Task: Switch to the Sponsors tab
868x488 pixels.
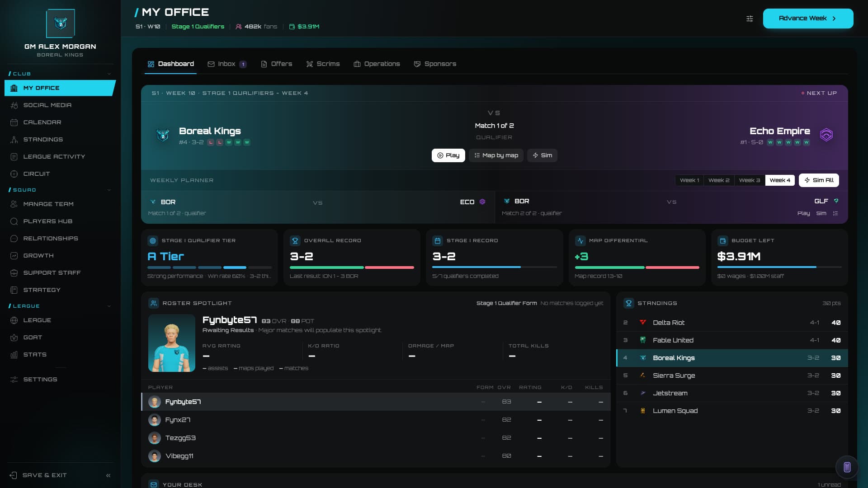Action: click(435, 64)
